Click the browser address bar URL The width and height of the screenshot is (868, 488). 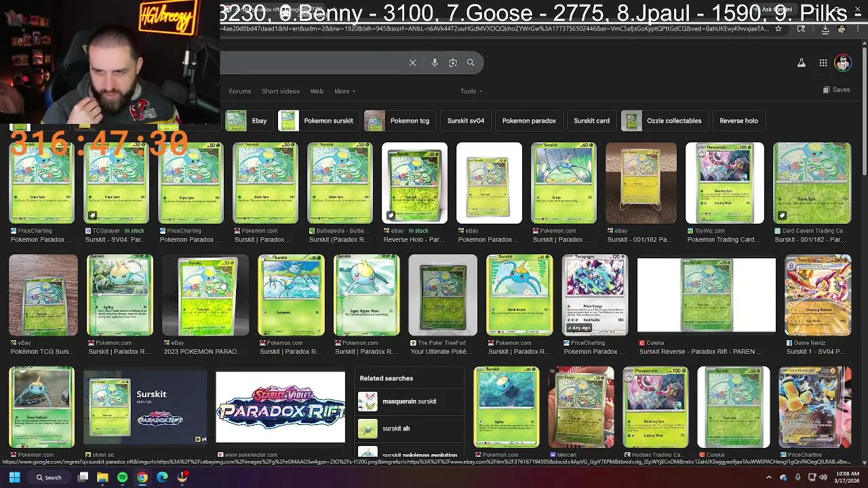coord(495,28)
